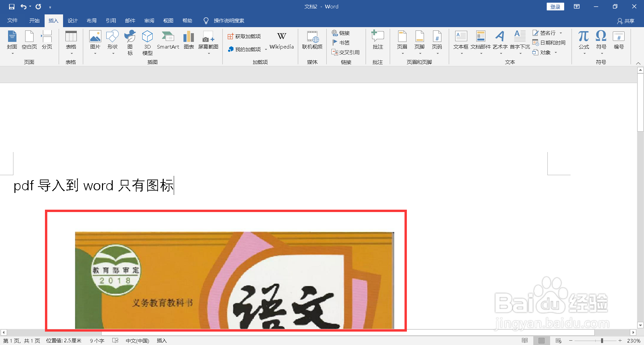Expand the signature line (签名行) dropdown
The width and height of the screenshot is (644, 345).
point(561,33)
